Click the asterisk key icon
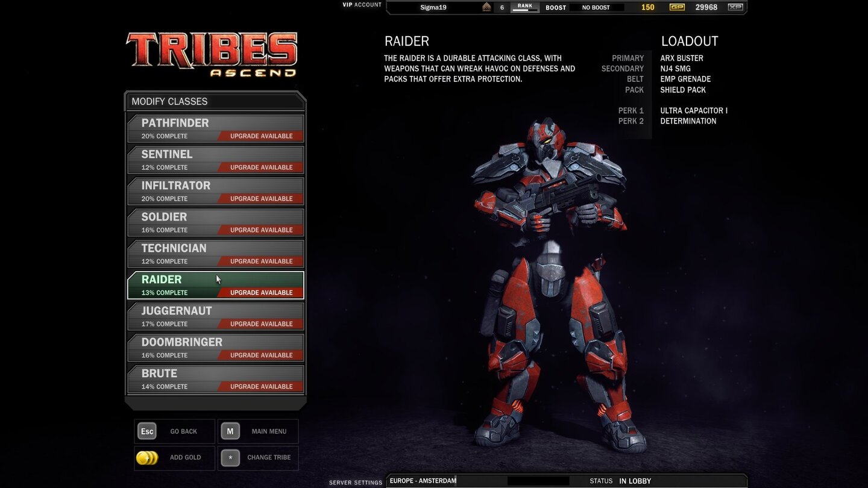The height and width of the screenshot is (488, 868). (x=230, y=458)
